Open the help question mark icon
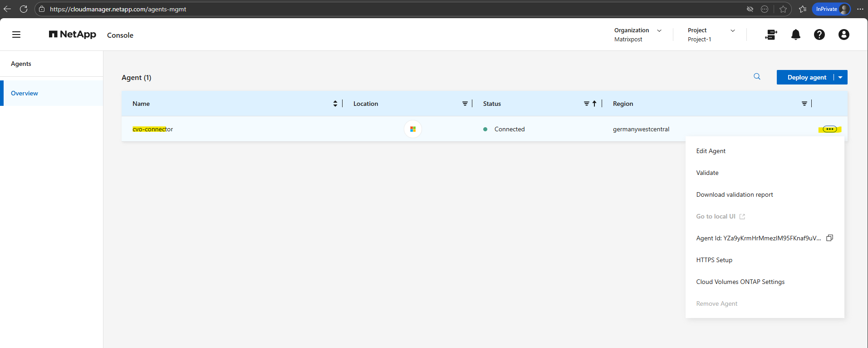This screenshot has width=868, height=348. (x=819, y=35)
